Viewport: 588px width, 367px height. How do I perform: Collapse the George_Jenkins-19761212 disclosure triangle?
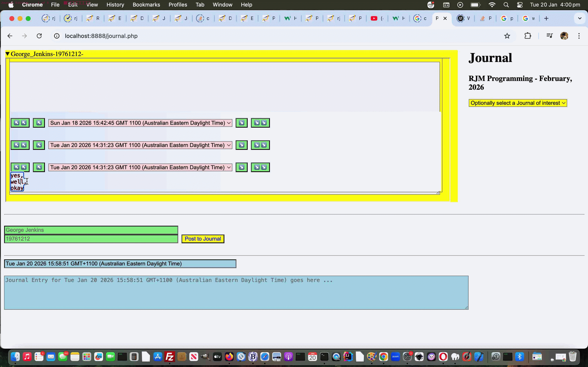8,54
